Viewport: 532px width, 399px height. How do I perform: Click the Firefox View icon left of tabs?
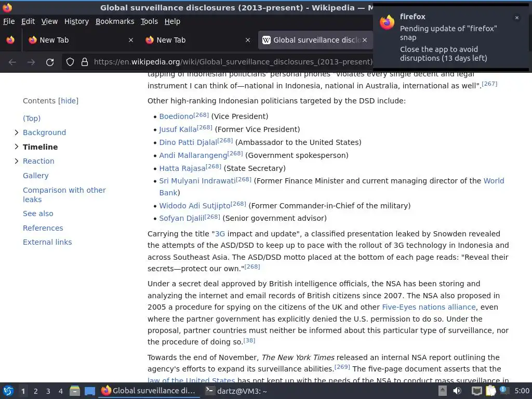point(10,40)
